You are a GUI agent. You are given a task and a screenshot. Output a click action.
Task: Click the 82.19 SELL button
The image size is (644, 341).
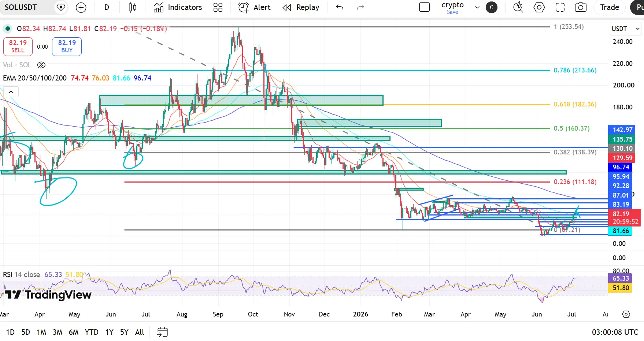point(18,46)
